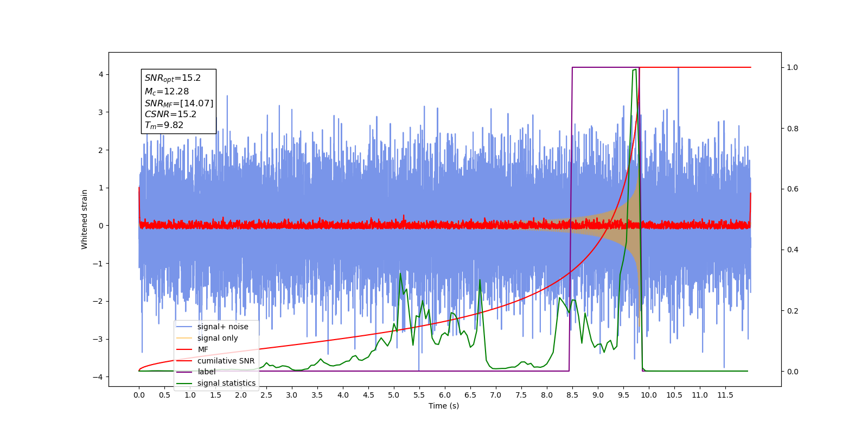Click the 10.0 tick on time axis
The width and height of the screenshot is (868, 434).
point(649,395)
